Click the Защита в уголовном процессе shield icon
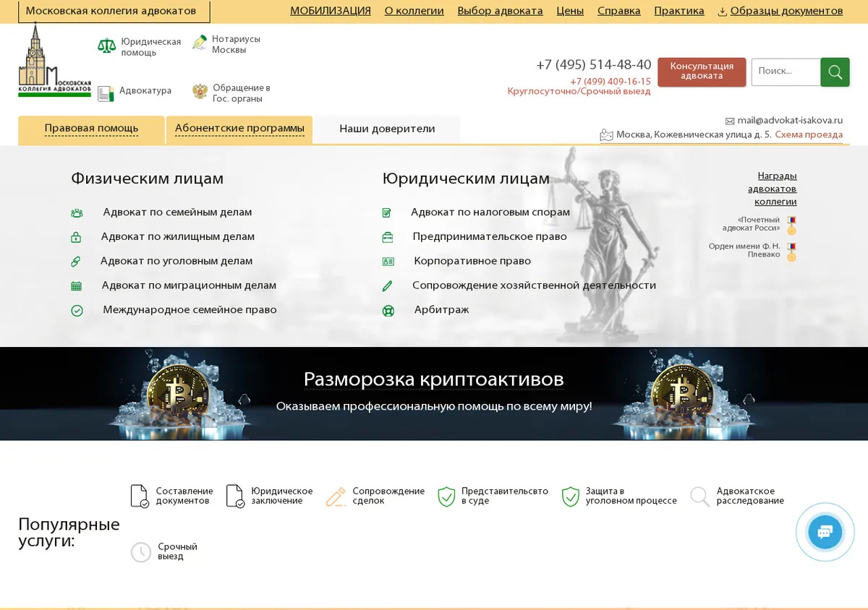The image size is (868, 610). [x=571, y=497]
